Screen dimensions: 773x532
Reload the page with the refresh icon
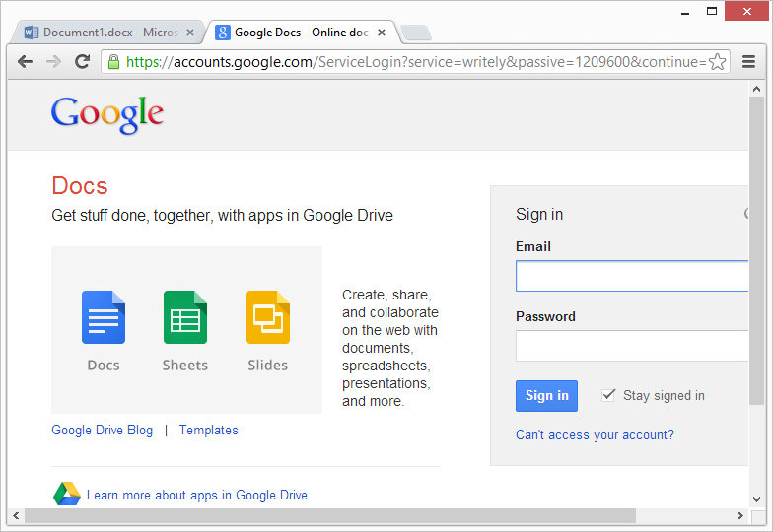[83, 61]
